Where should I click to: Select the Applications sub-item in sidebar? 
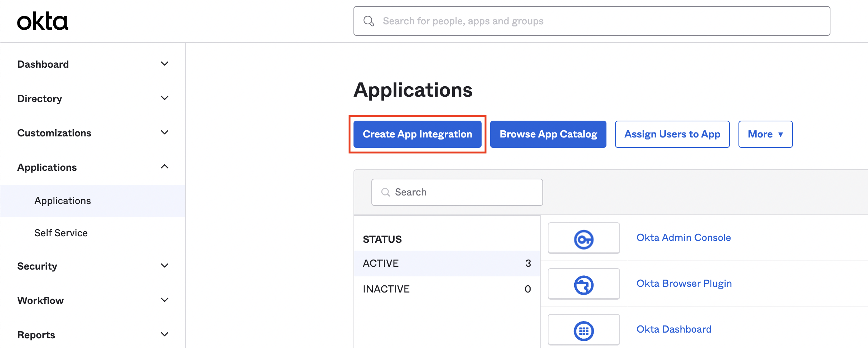(63, 200)
